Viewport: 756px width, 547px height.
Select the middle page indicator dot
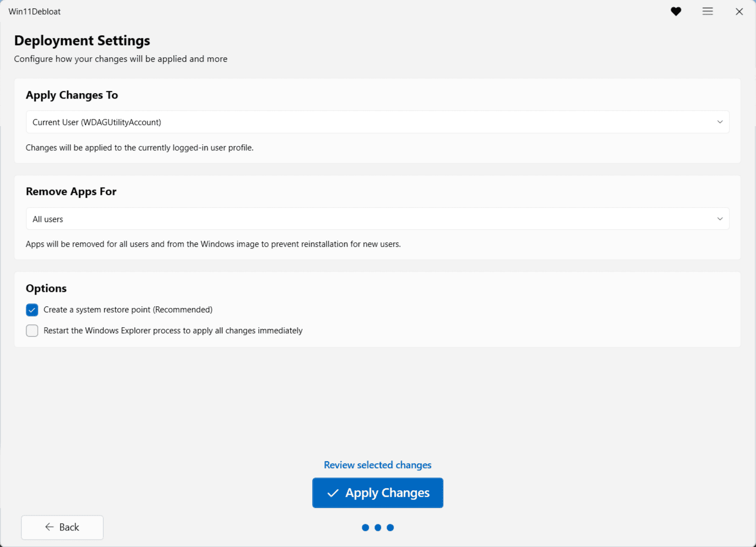(x=378, y=528)
